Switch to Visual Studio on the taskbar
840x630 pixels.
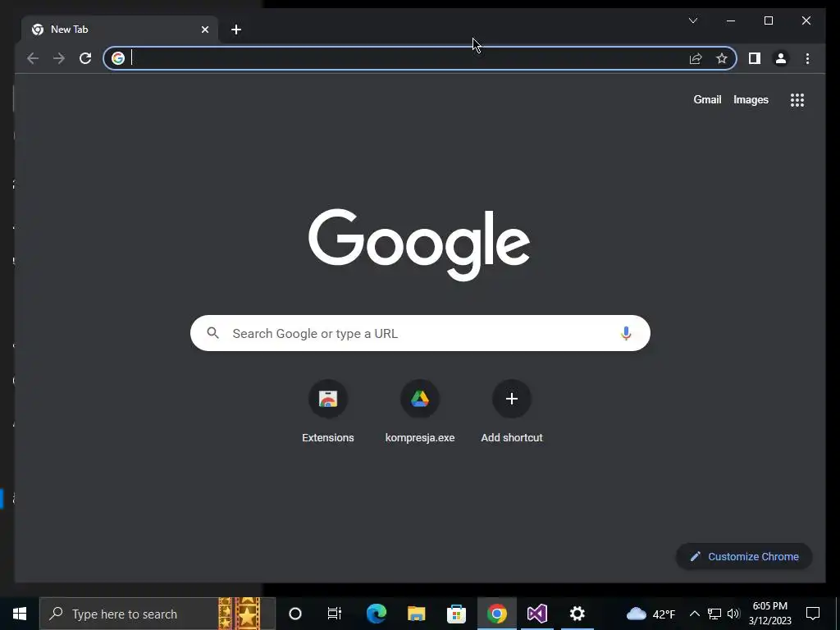(x=536, y=614)
